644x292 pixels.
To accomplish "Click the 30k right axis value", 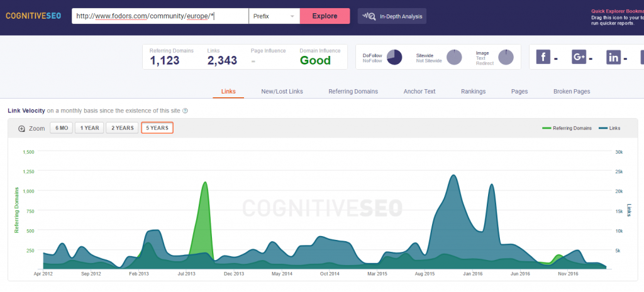I will tap(619, 152).
